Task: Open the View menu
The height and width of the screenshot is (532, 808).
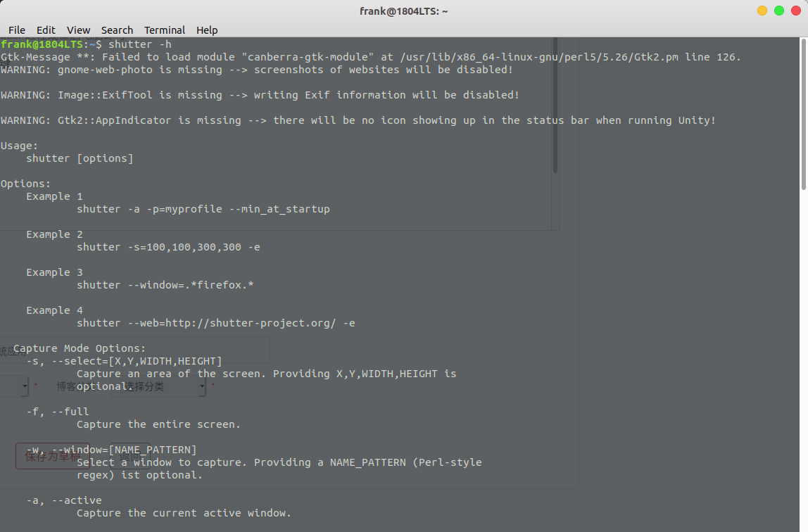Action: (78, 30)
